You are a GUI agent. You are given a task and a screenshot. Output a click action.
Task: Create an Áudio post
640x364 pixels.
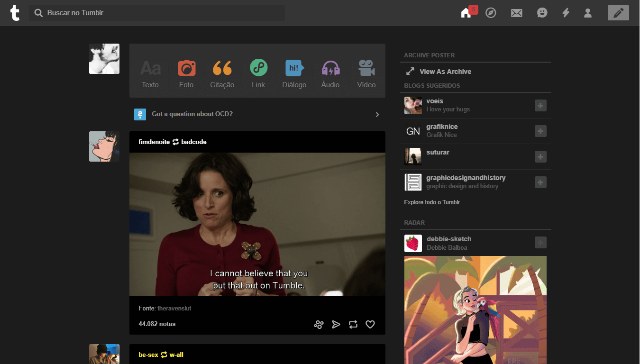tap(330, 74)
